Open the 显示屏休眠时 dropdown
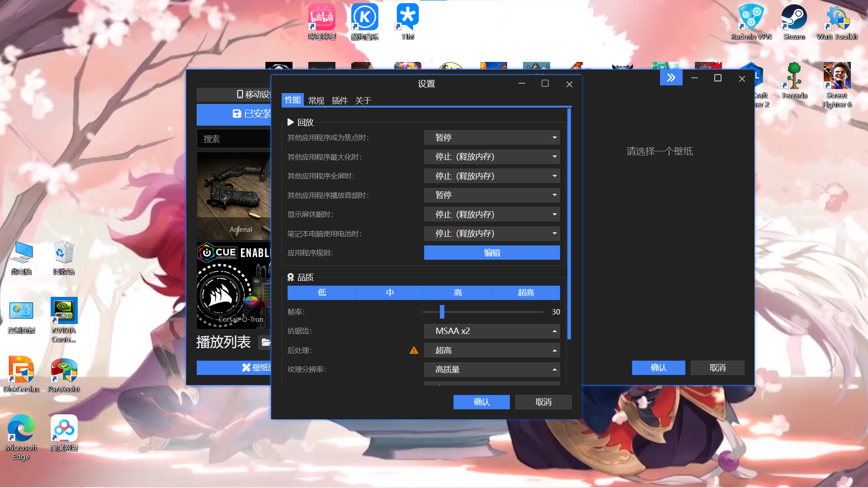 pyautogui.click(x=492, y=214)
